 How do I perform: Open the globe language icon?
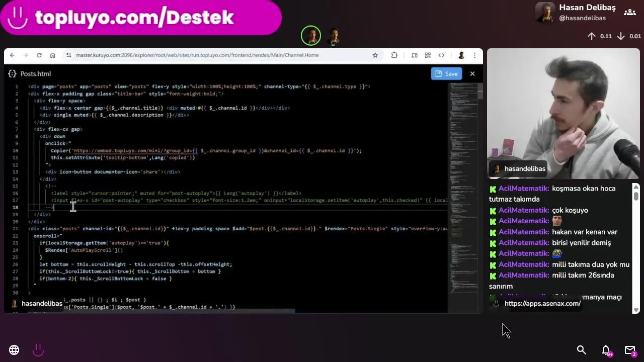tap(14, 350)
